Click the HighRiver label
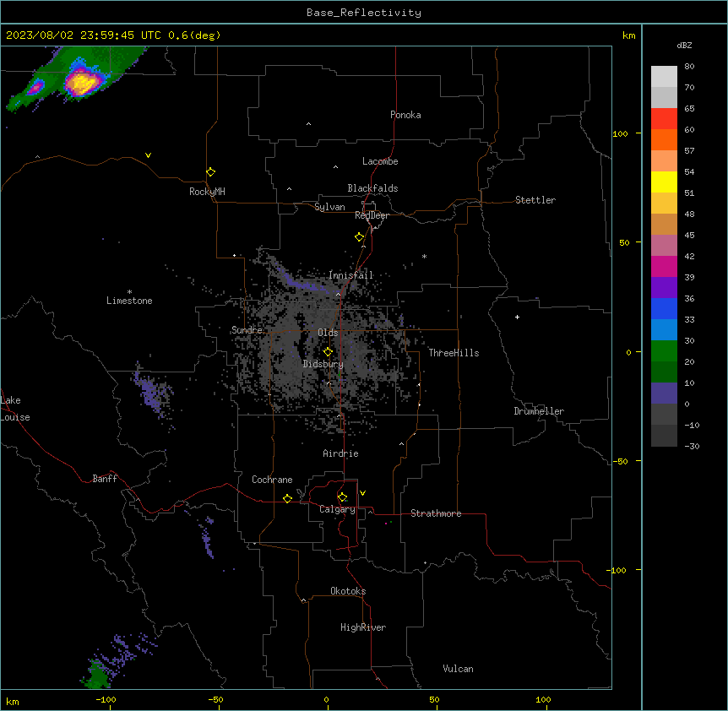 tap(363, 627)
